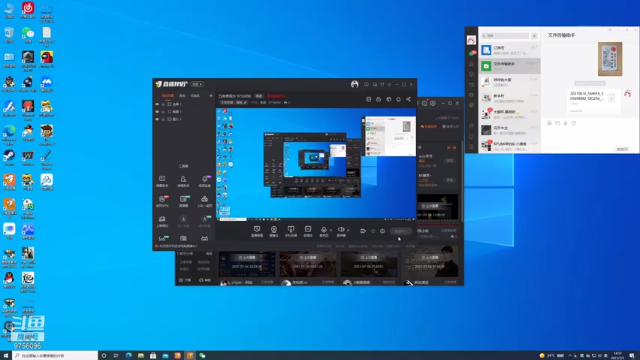Click the send-file folder icon in WeChat
Image resolution: width=640 pixels, height=360 pixels.
558,123
